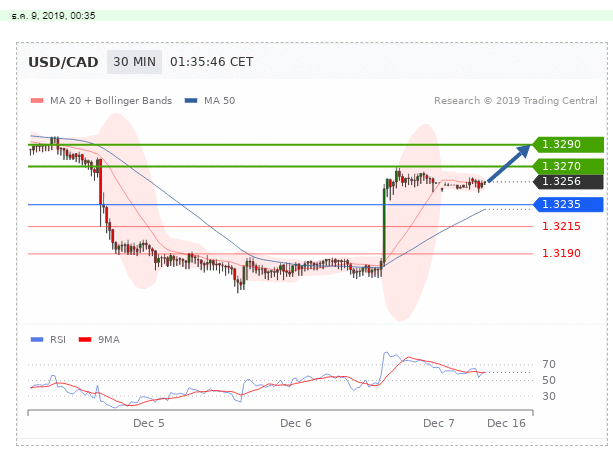Click the RSI 70 level label

click(549, 364)
